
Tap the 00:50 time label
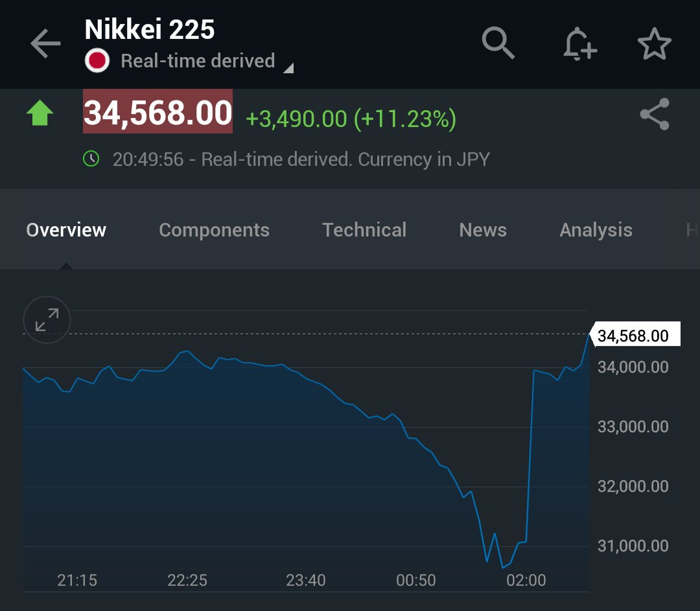[416, 580]
